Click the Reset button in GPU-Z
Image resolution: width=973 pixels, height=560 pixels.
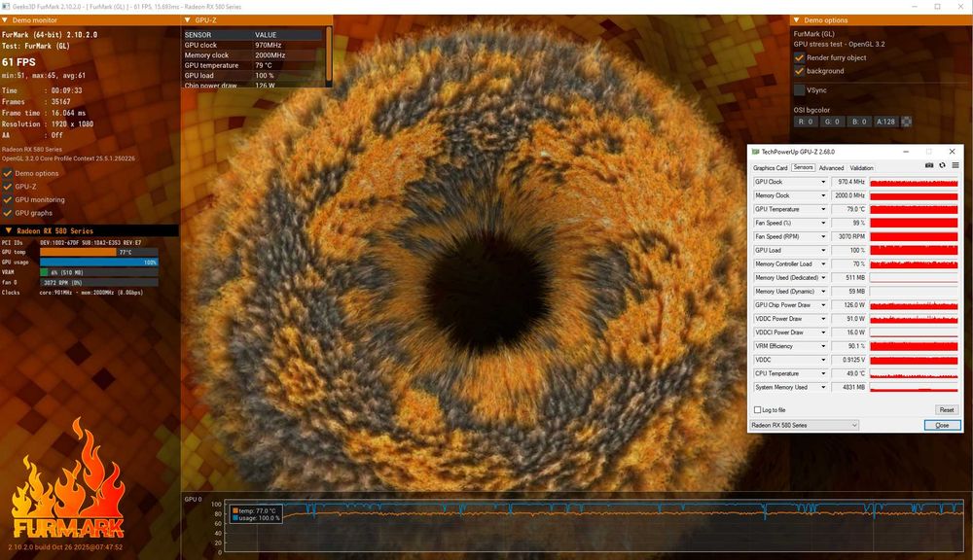pyautogui.click(x=947, y=410)
